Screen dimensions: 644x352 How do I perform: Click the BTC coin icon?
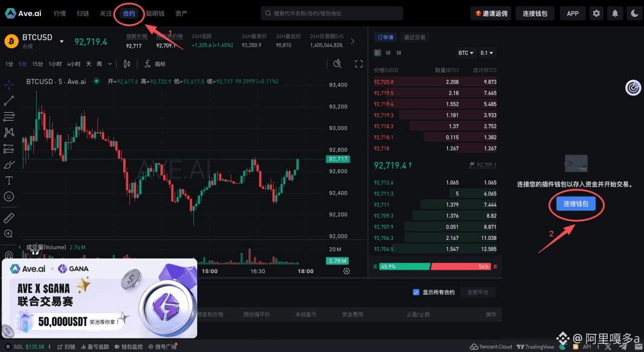coord(12,41)
